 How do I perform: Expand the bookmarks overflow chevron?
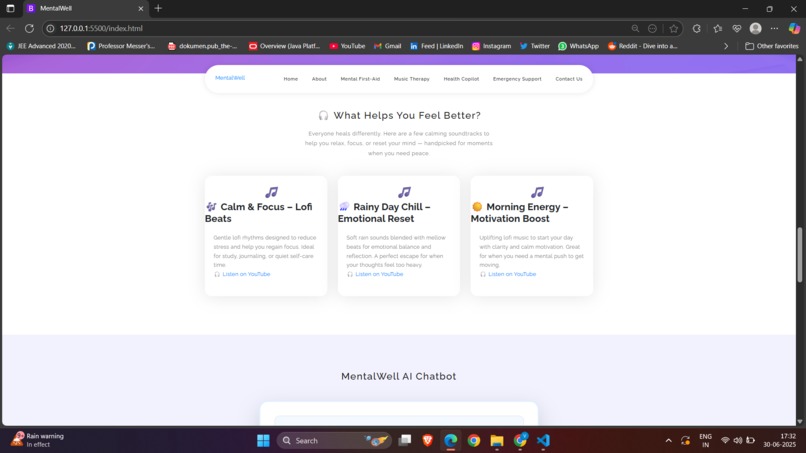[x=726, y=46]
